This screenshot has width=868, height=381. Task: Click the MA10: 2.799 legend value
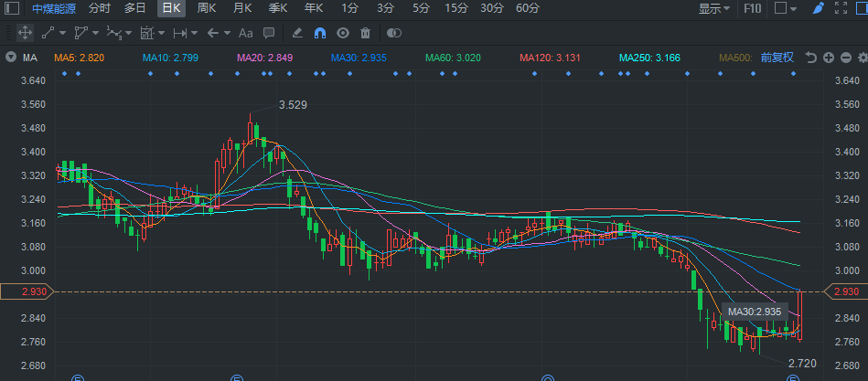point(170,58)
